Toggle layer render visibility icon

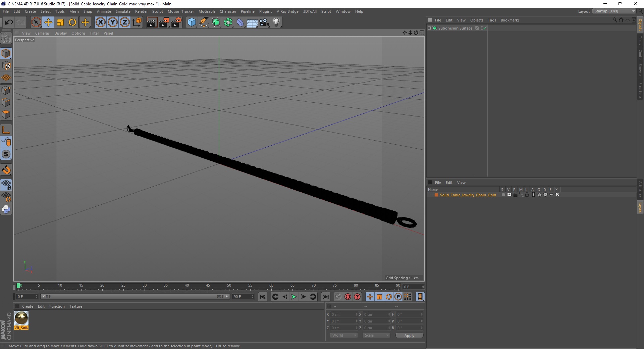[x=515, y=195]
